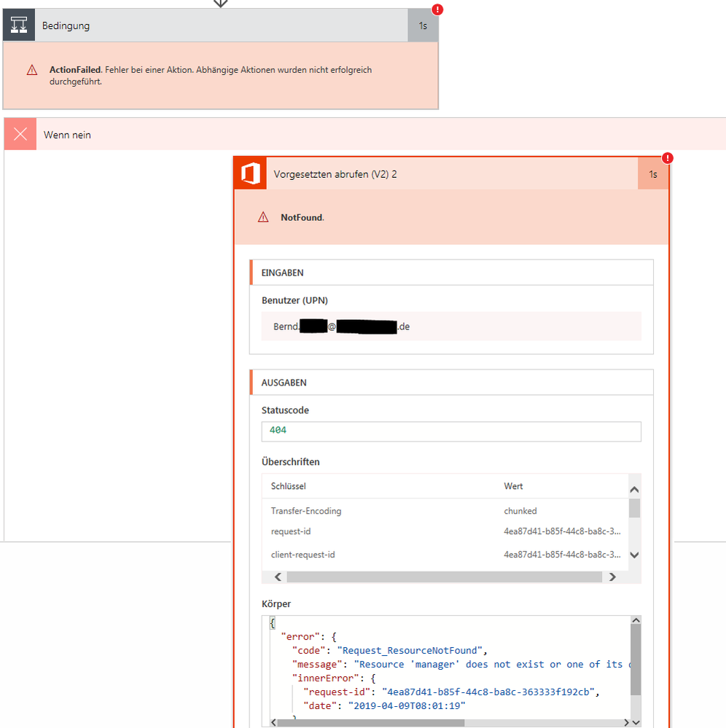
Task: Click the client-request-id value 4ea87d41-b85f
Action: point(562,555)
